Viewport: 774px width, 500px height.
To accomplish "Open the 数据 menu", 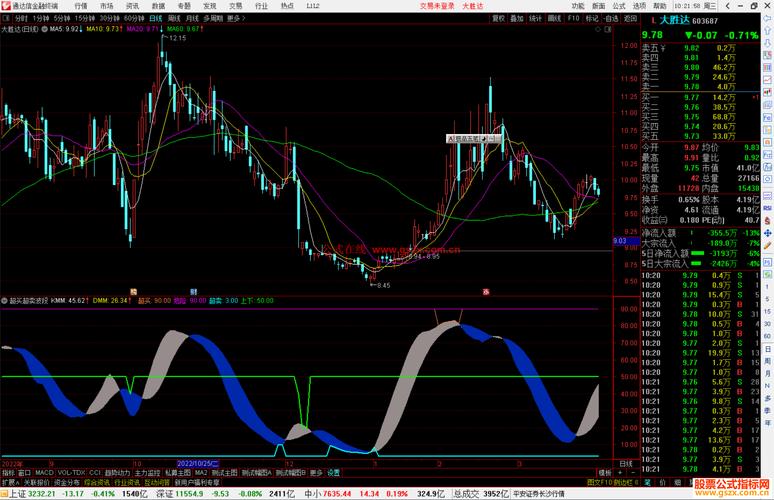I will (x=158, y=6).
